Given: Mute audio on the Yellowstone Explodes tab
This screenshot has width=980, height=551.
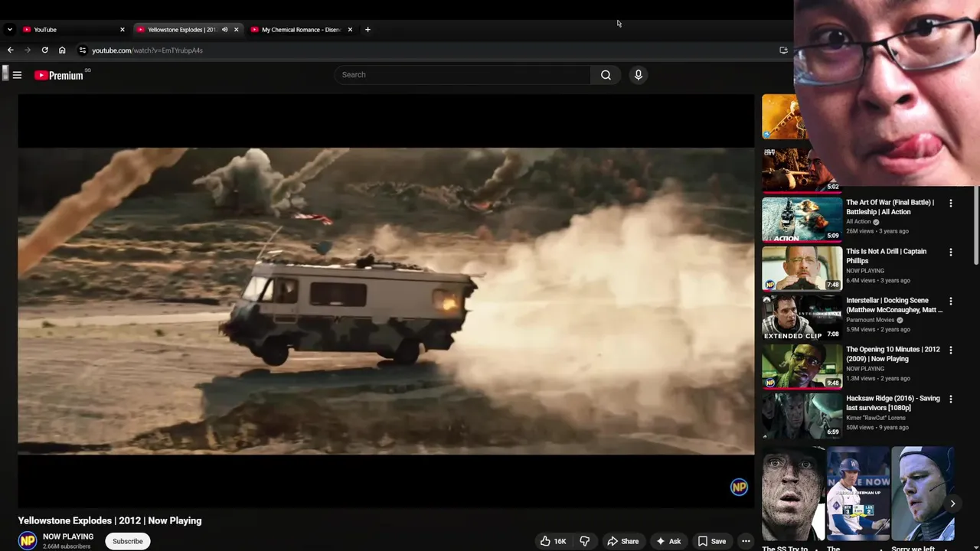Looking at the screenshot, I should [x=224, y=30].
